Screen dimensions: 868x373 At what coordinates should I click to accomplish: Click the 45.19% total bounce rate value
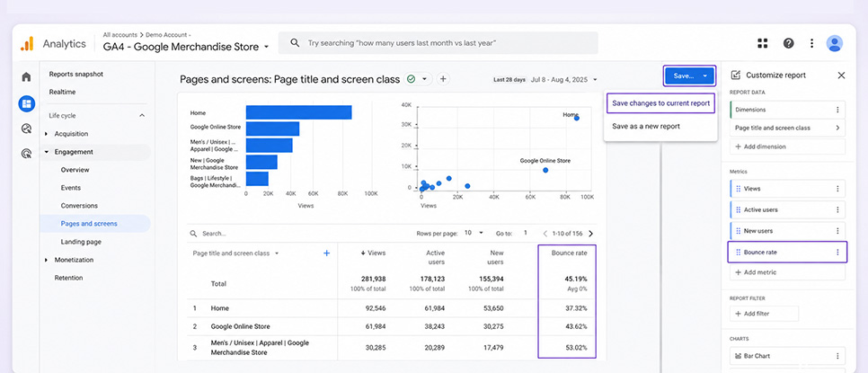pyautogui.click(x=576, y=279)
